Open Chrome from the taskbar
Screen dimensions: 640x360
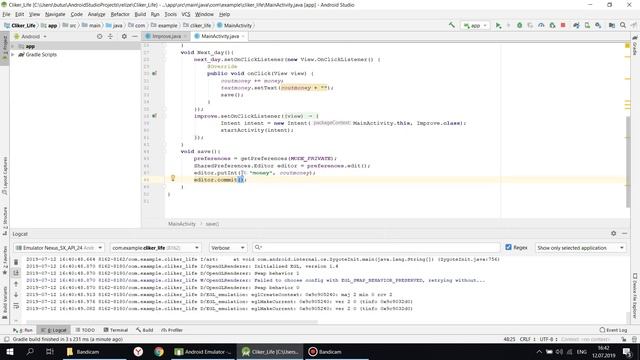click(159, 351)
